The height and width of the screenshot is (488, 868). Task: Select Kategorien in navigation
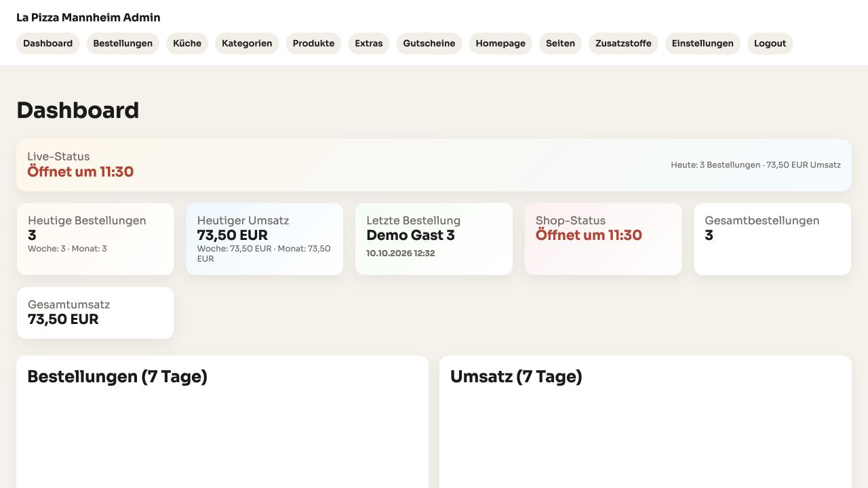247,43
